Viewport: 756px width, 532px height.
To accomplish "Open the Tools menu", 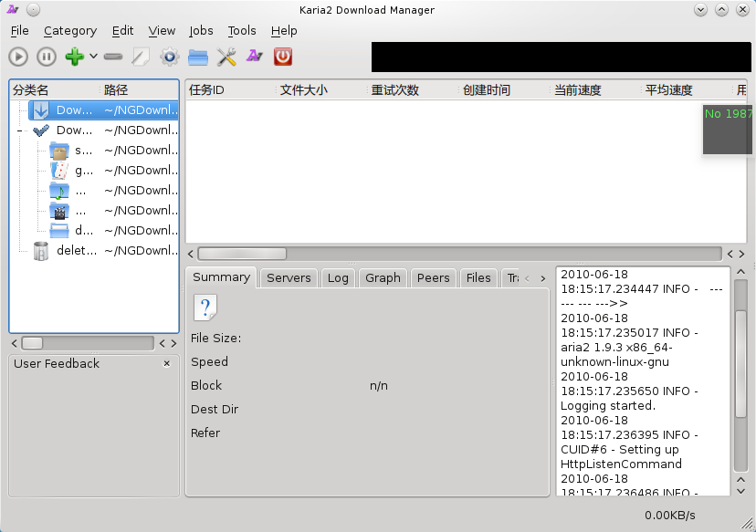I will pyautogui.click(x=242, y=31).
